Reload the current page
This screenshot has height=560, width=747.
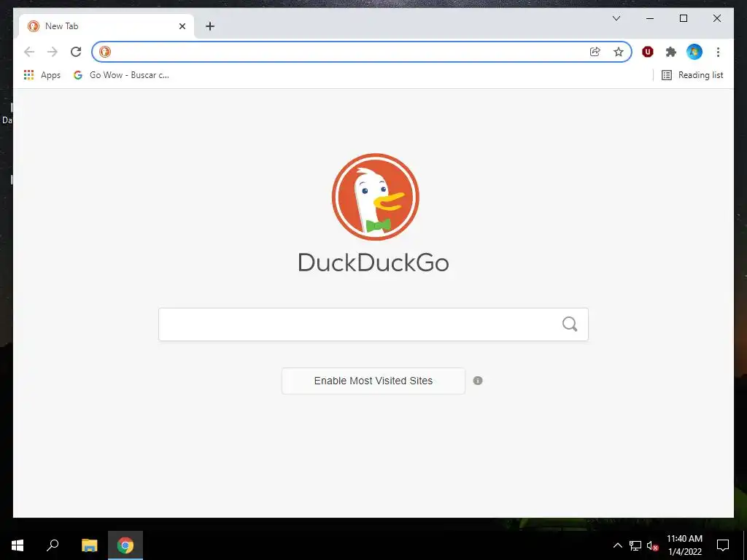pos(76,52)
